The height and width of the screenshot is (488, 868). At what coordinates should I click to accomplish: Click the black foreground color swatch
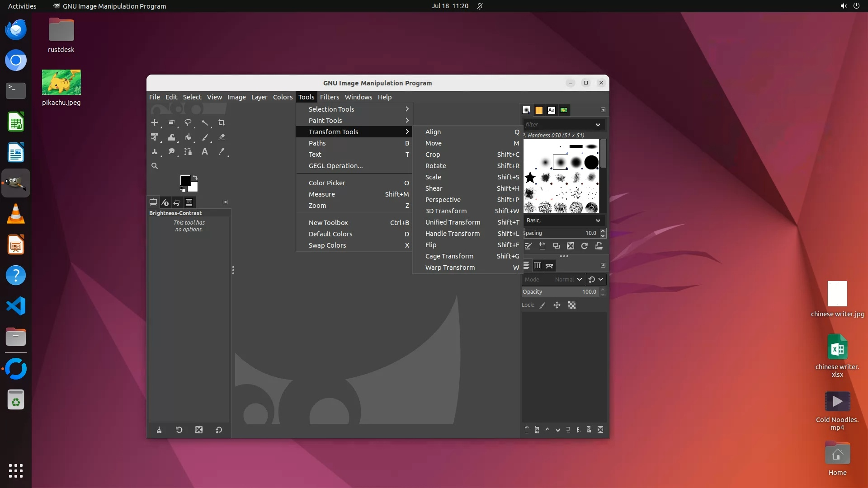(185, 180)
